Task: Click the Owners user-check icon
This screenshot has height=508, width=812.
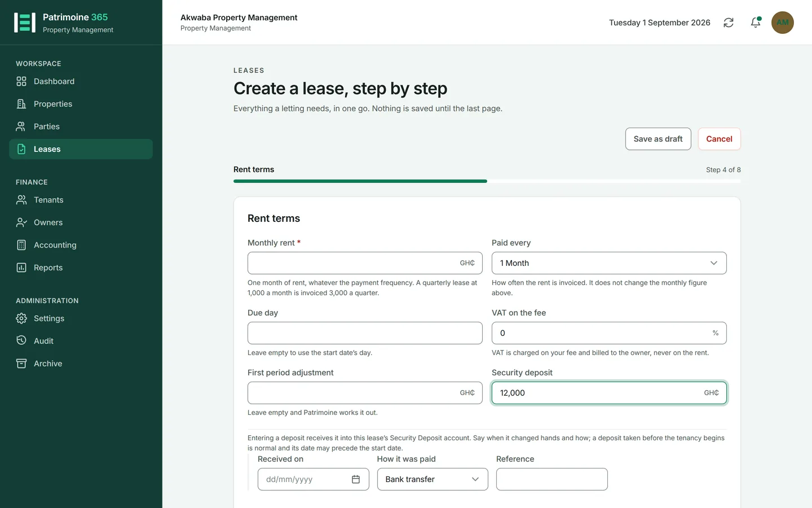Action: (x=21, y=222)
